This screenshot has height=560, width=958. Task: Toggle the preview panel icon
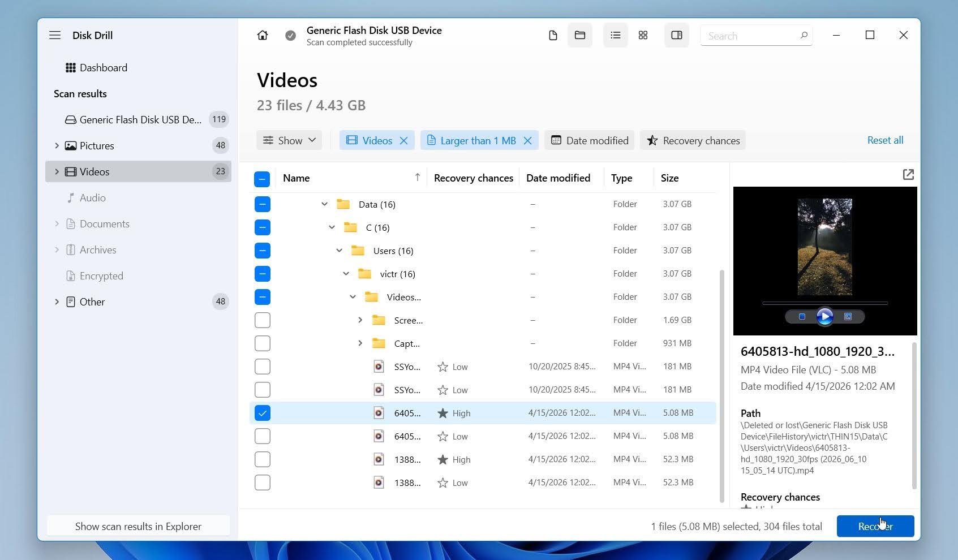tap(677, 35)
